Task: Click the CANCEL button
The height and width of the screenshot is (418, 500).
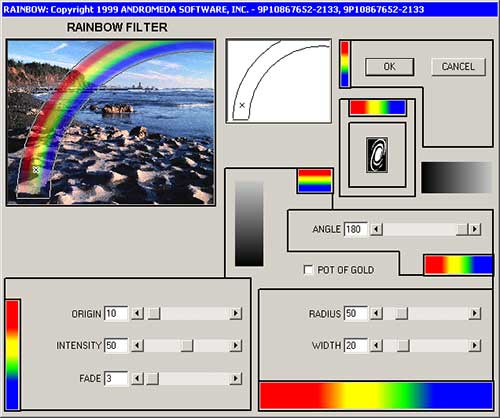Action: coord(458,67)
